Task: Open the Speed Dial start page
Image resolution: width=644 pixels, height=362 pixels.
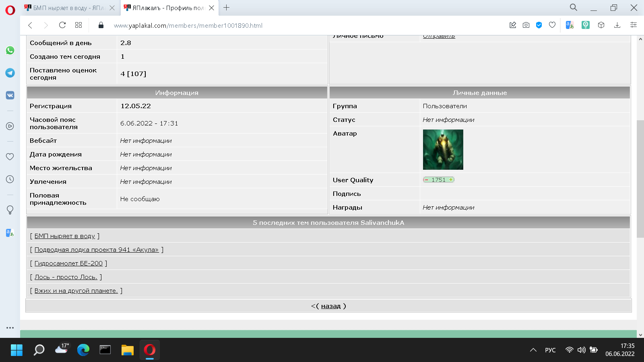Action: [x=78, y=25]
